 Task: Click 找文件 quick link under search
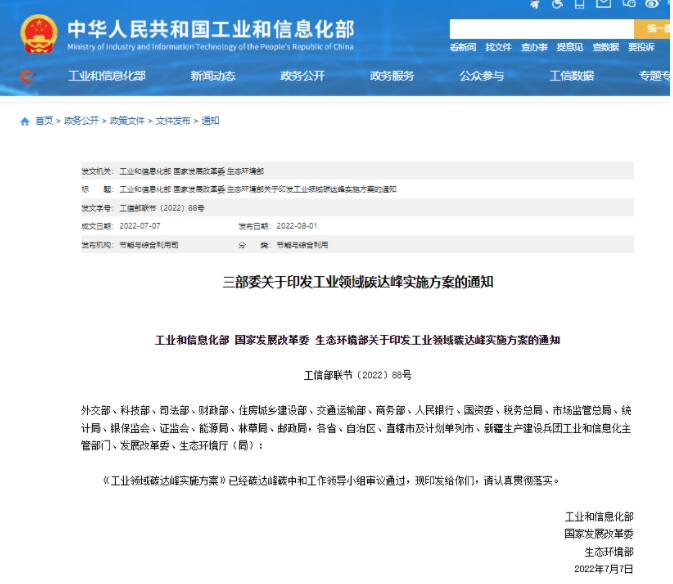tap(499, 47)
